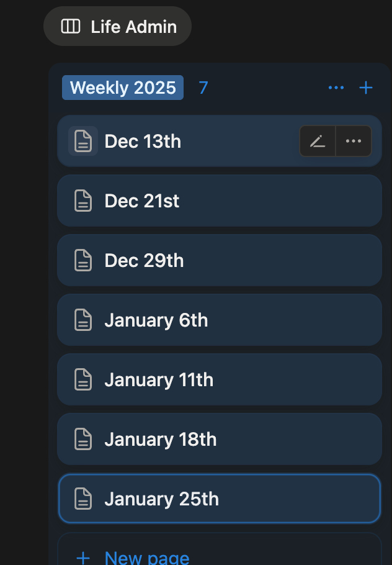392x565 pixels.
Task: Open the Life Admin board view tab
Action: 133,27
